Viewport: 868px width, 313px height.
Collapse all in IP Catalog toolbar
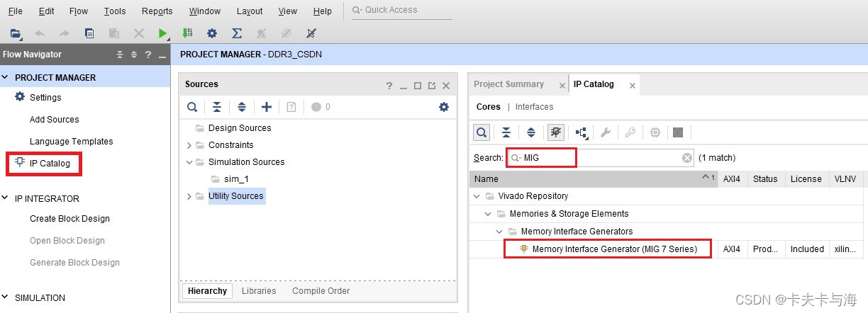(506, 132)
